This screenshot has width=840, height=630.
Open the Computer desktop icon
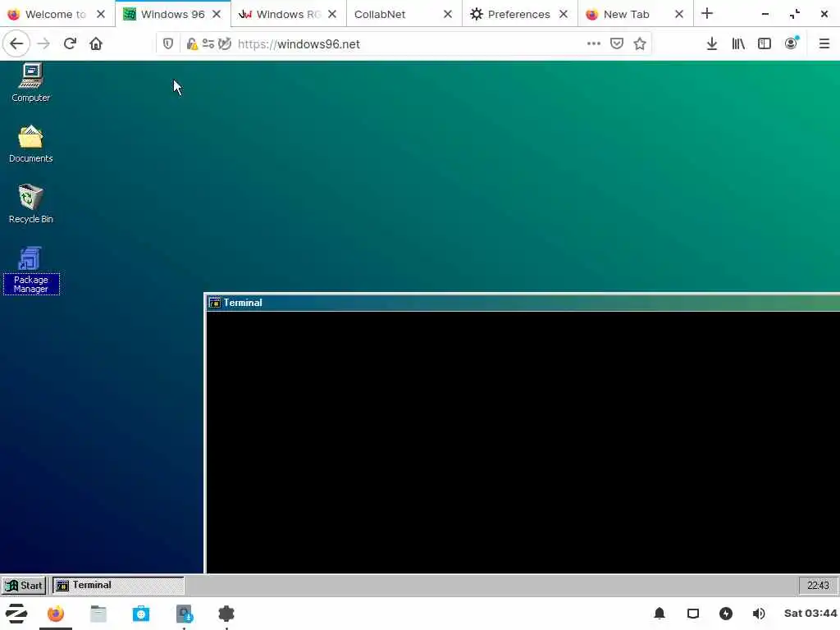pyautogui.click(x=30, y=82)
